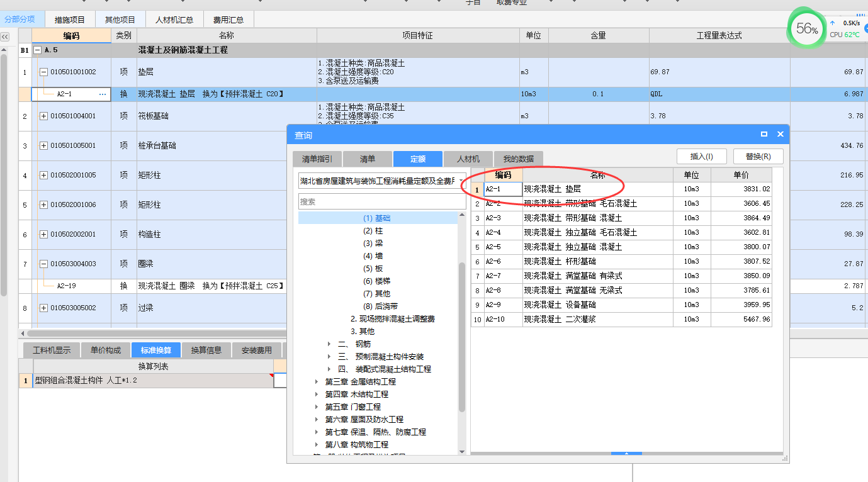Viewport: 868px width, 482px height.
Task: Expand item 010501004001 筏板基础
Action: (43, 116)
